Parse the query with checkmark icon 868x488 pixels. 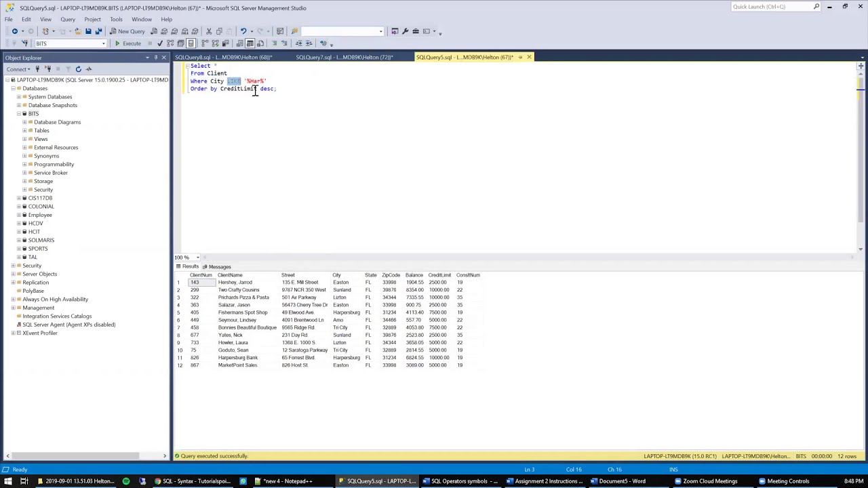tap(160, 43)
